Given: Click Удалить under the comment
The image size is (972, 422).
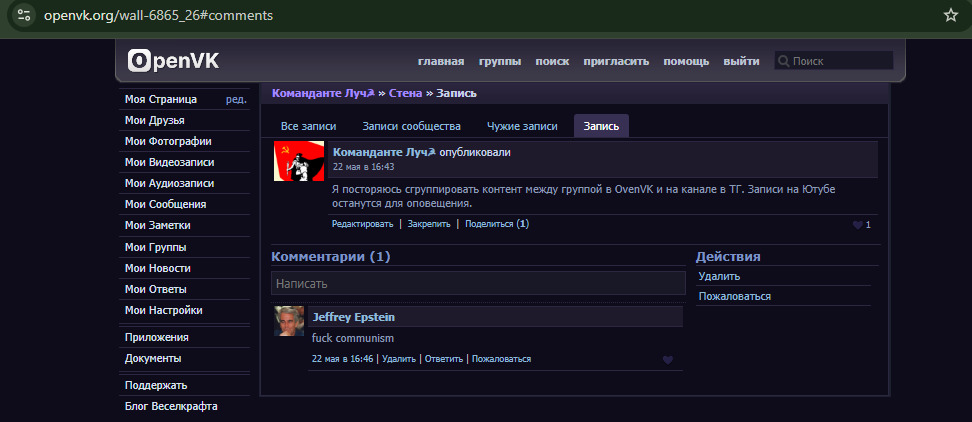Looking at the screenshot, I should click(x=399, y=359).
